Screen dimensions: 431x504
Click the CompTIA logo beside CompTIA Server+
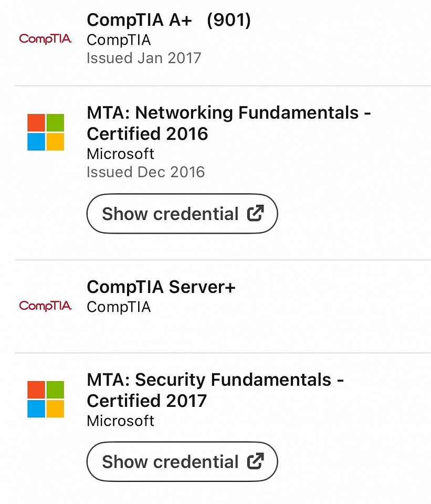(x=46, y=306)
